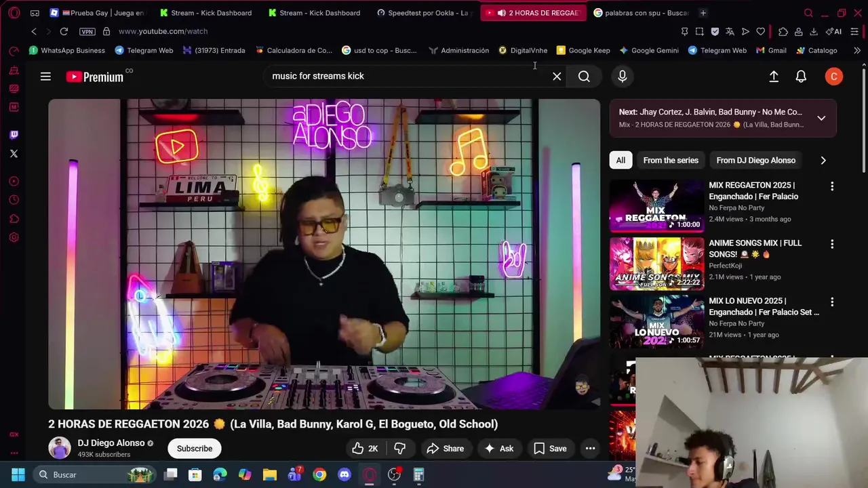
Task: Open ANIME SONGS MIX video thumbnail
Action: pos(657,263)
